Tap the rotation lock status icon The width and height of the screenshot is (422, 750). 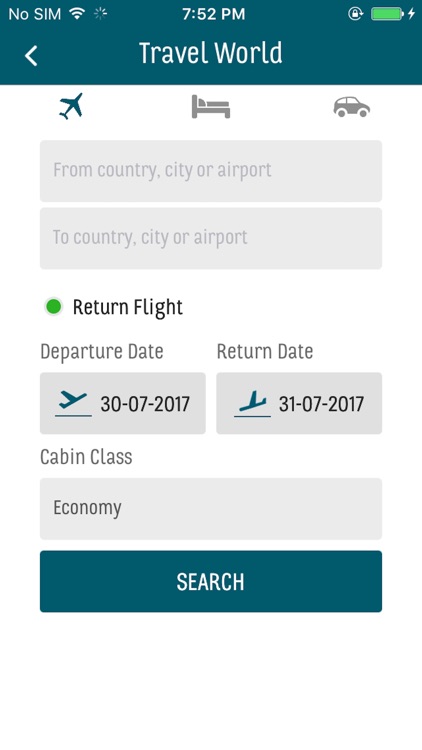coord(355,14)
